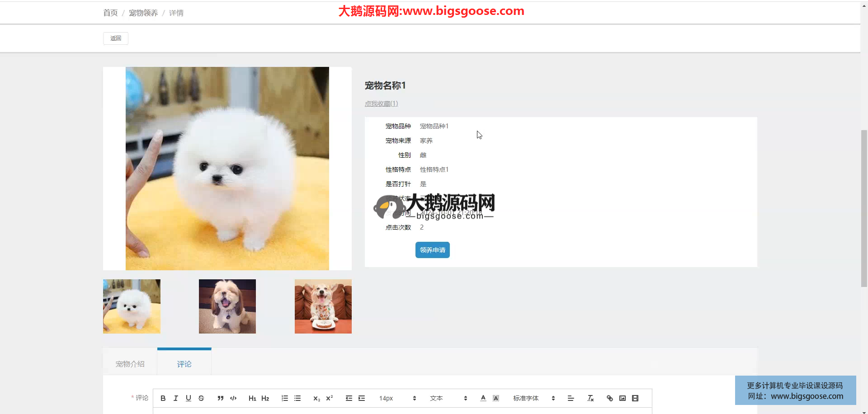Image resolution: width=868 pixels, height=414 pixels.
Task: Switch to the 宠物介绍 tab
Action: pyautogui.click(x=130, y=364)
